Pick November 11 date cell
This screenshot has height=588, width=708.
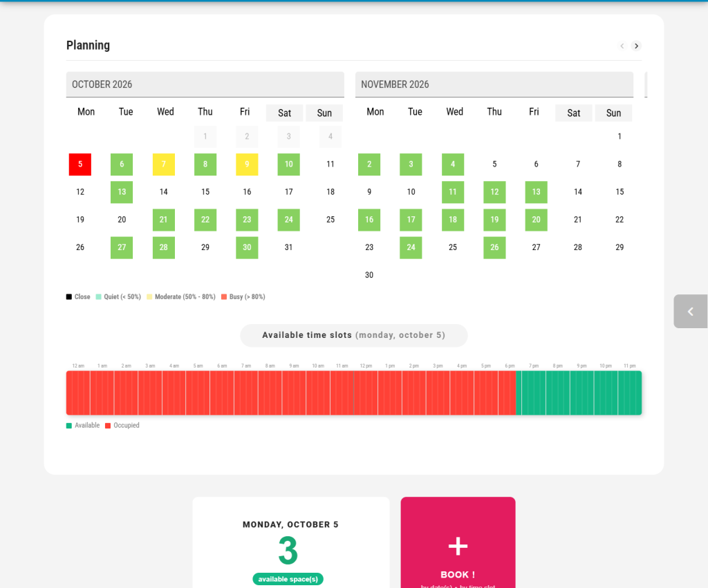[x=453, y=192]
